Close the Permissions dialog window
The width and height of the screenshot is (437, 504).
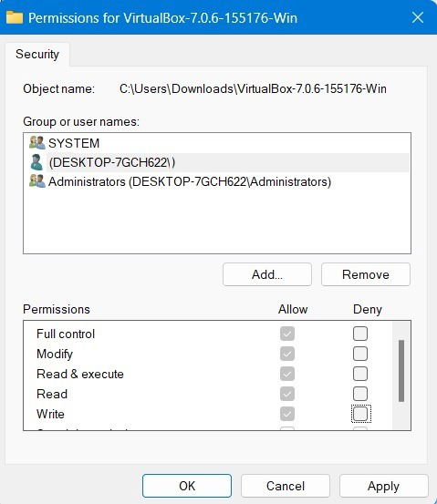tap(417, 17)
